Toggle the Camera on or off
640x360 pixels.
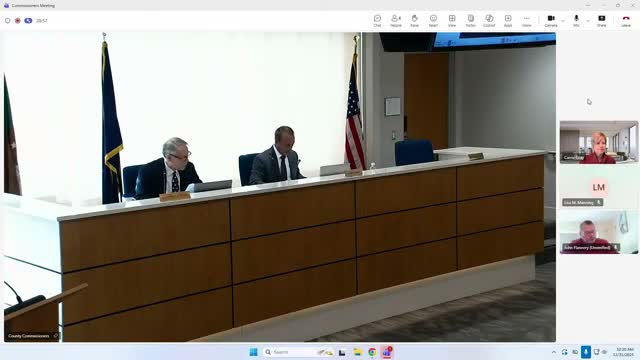pyautogui.click(x=551, y=20)
